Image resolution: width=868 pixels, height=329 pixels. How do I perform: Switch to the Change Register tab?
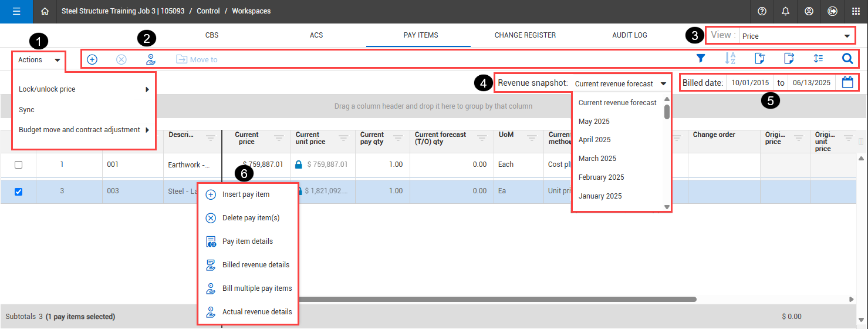coord(525,35)
